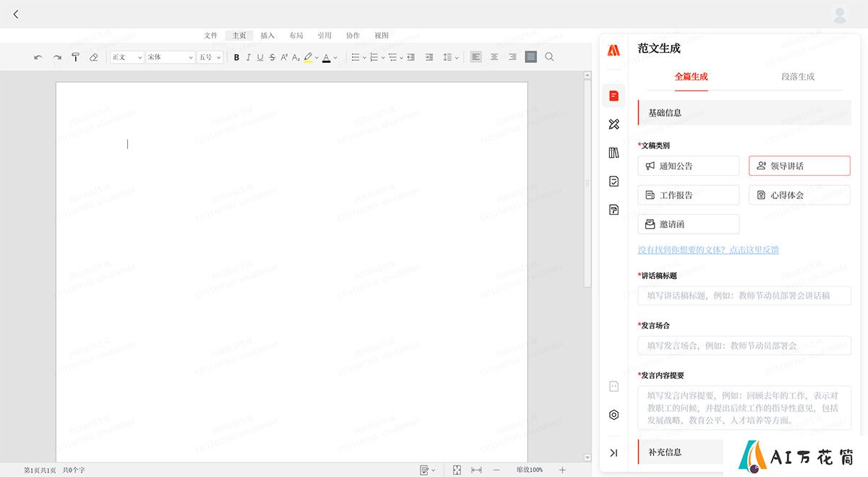Viewport: 868px width, 477px height.
Task: Choose the 工作报告 document type
Action: 689,195
